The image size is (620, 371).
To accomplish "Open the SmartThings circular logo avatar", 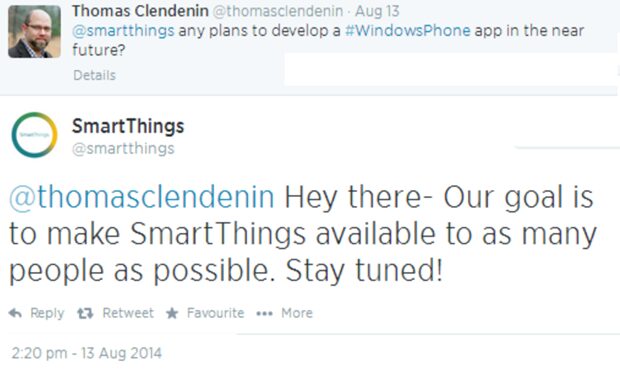I will coord(34,135).
